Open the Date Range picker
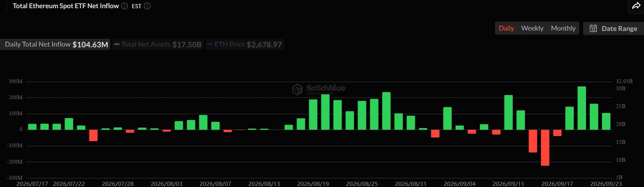The height and width of the screenshot is (187, 644). (614, 28)
